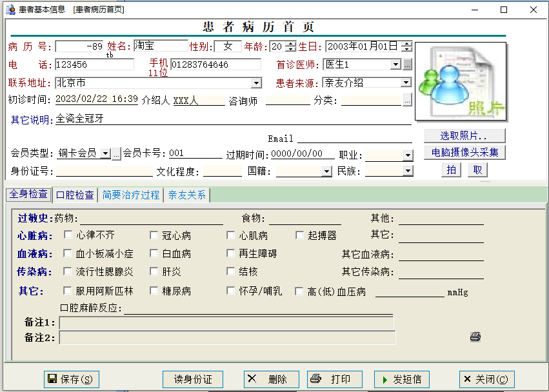
Task: Tick the 高(低)血压病 checkbox
Action: click(299, 291)
